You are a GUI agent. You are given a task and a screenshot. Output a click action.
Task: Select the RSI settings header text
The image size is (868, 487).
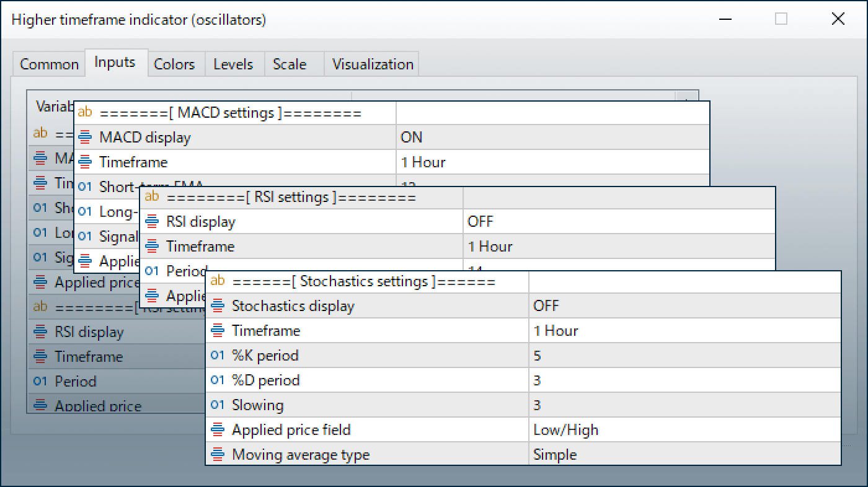tap(291, 197)
